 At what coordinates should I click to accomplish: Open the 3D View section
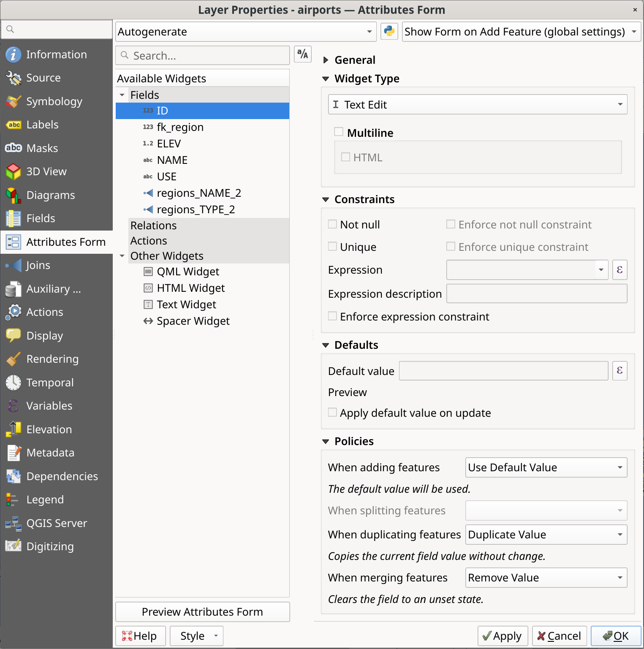click(46, 171)
